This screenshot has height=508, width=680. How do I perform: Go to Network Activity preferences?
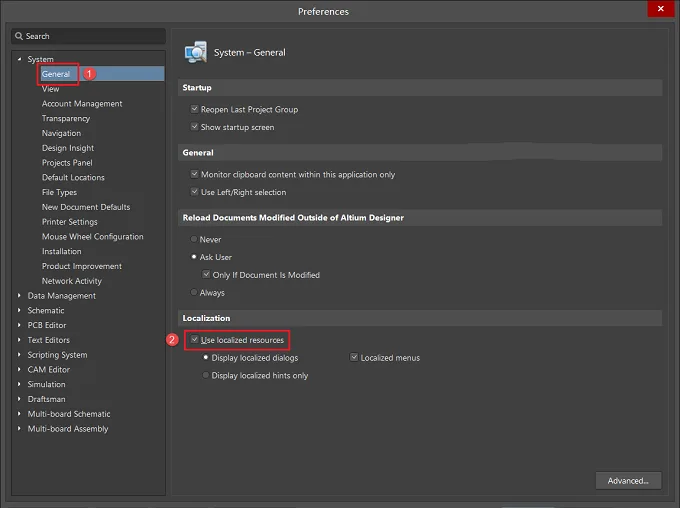72,281
